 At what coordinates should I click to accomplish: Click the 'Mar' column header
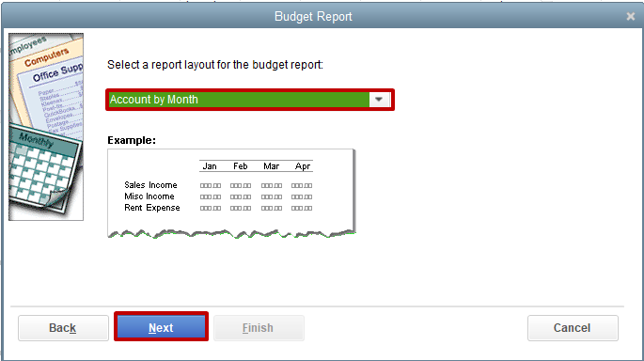271,165
